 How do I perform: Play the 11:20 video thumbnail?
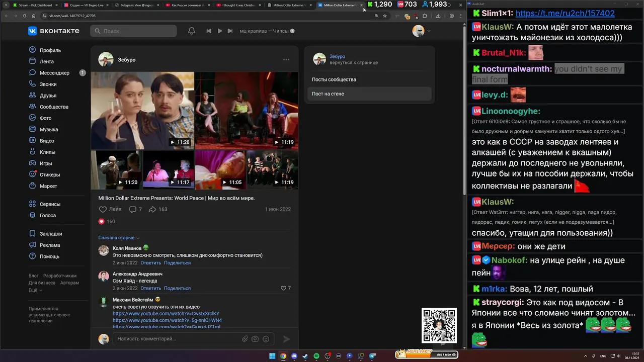coord(116,170)
